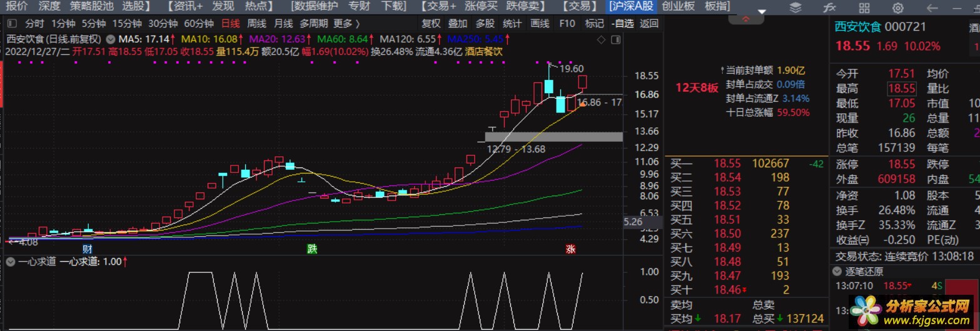Expand the 逐笔还原 dropdown arrow
Image resolution: width=980 pixels, height=331 pixels.
pyautogui.click(x=837, y=272)
